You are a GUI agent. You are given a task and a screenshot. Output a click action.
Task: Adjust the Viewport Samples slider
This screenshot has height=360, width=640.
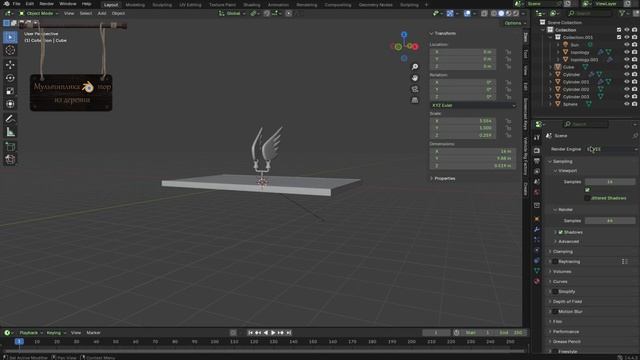point(610,182)
